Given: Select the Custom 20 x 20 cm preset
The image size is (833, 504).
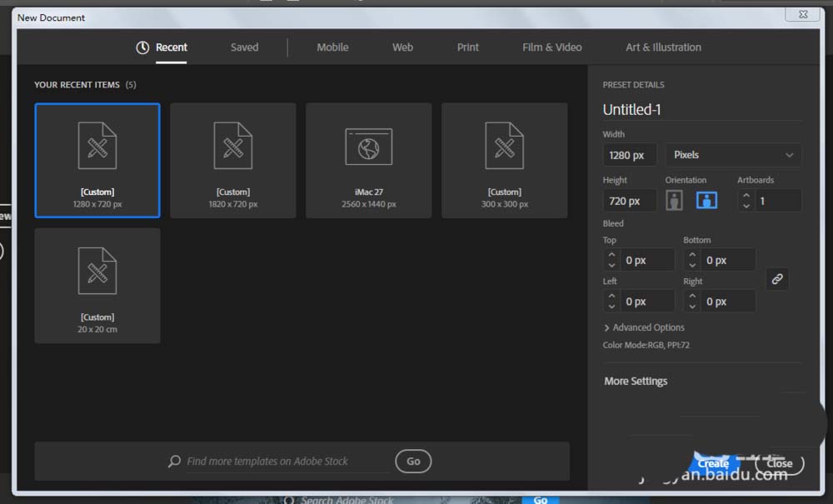Looking at the screenshot, I should tap(97, 286).
